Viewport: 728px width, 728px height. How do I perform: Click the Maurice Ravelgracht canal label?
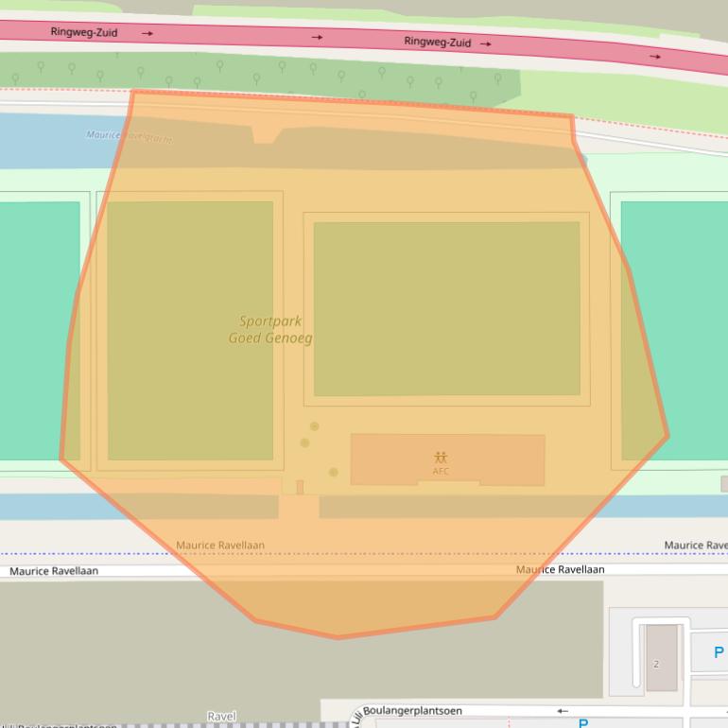pyautogui.click(x=130, y=136)
